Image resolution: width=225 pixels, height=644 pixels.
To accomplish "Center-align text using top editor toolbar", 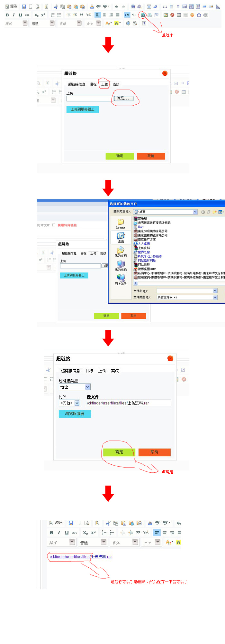I will click(x=104, y=15).
